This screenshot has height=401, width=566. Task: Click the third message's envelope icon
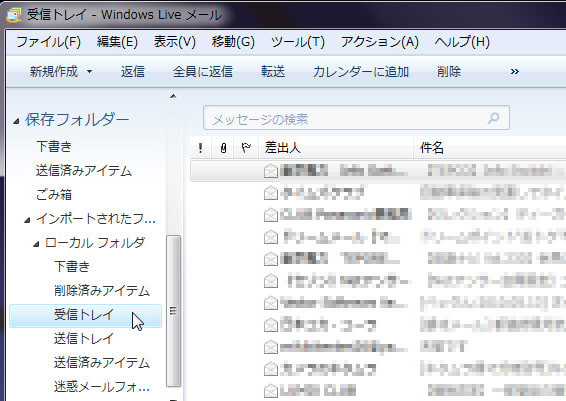pos(271,215)
